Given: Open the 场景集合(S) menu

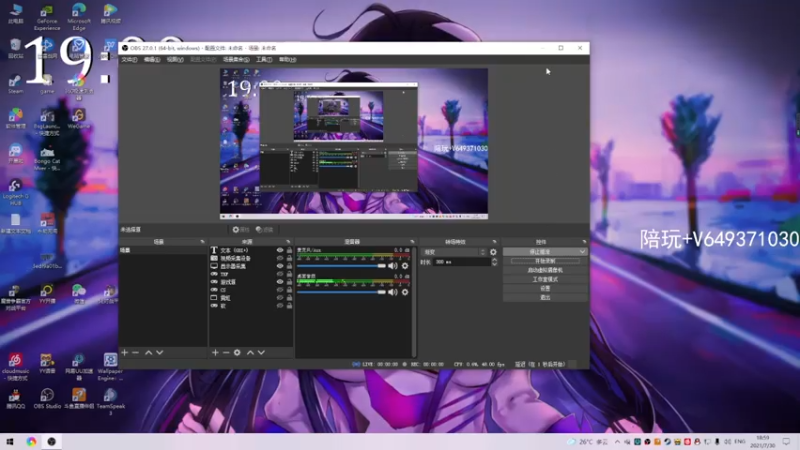Looking at the screenshot, I should point(236,60).
